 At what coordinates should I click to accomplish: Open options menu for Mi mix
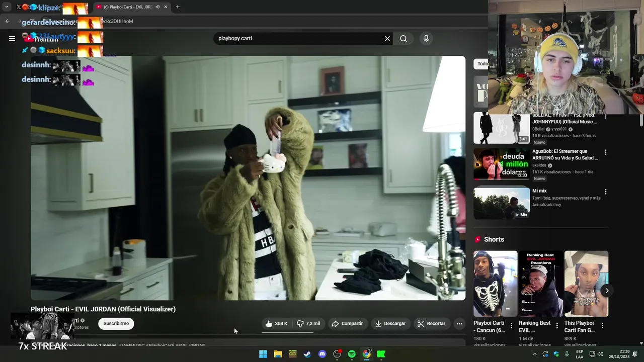(606, 192)
